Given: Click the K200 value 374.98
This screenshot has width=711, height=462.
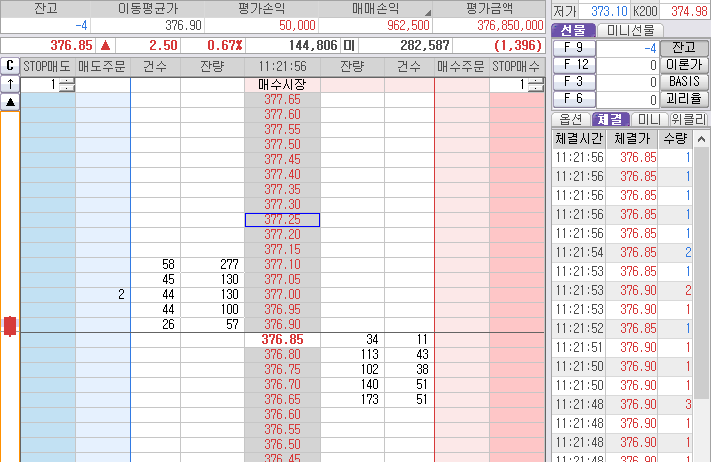Looking at the screenshot, I should point(689,11).
